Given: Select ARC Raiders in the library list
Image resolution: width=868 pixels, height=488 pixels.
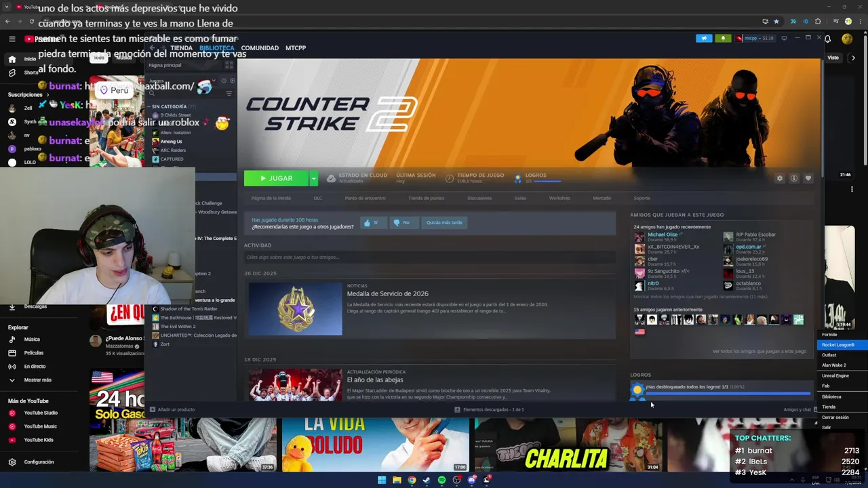Looking at the screenshot, I should pos(173,150).
